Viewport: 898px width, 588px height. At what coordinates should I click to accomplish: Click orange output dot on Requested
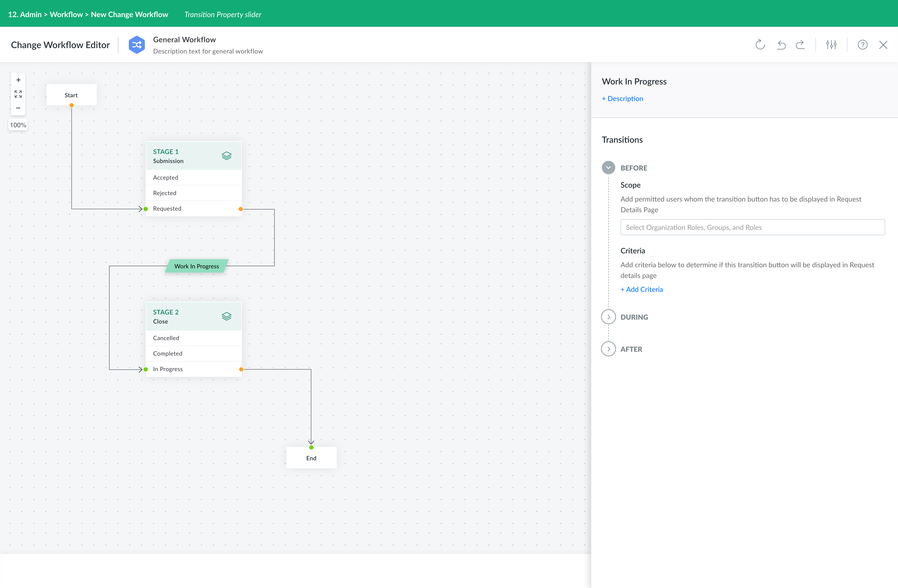pyautogui.click(x=241, y=209)
